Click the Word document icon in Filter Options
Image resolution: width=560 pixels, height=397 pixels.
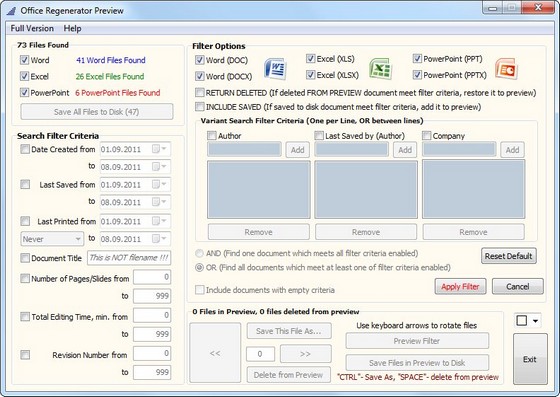pos(275,68)
